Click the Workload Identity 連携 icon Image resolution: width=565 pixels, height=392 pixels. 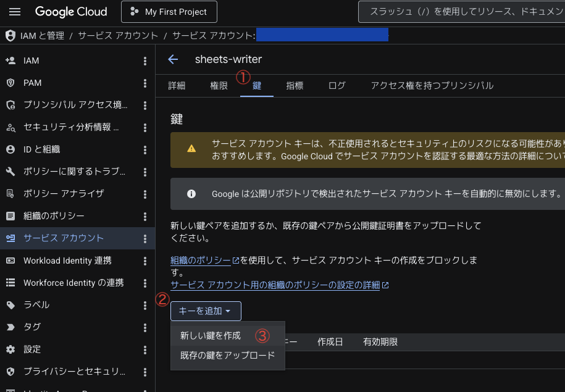(10, 261)
